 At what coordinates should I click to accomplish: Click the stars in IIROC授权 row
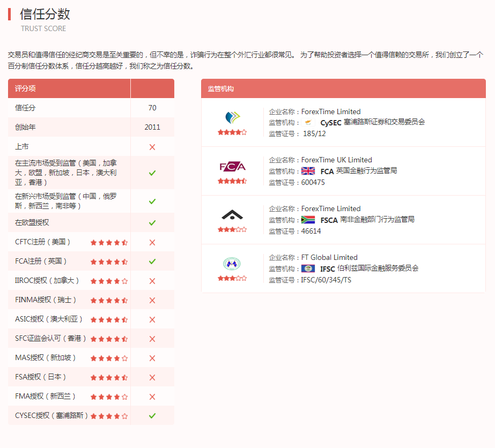coord(109,281)
